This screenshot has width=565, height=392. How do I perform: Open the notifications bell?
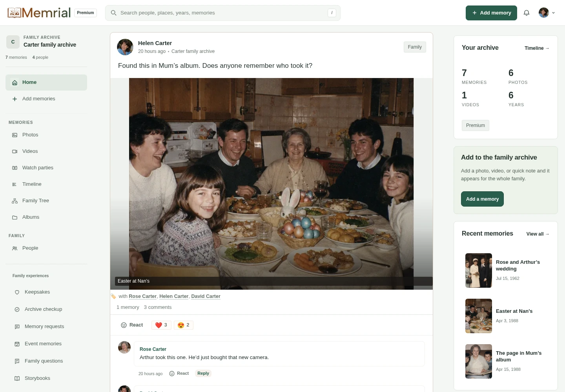coord(527,13)
